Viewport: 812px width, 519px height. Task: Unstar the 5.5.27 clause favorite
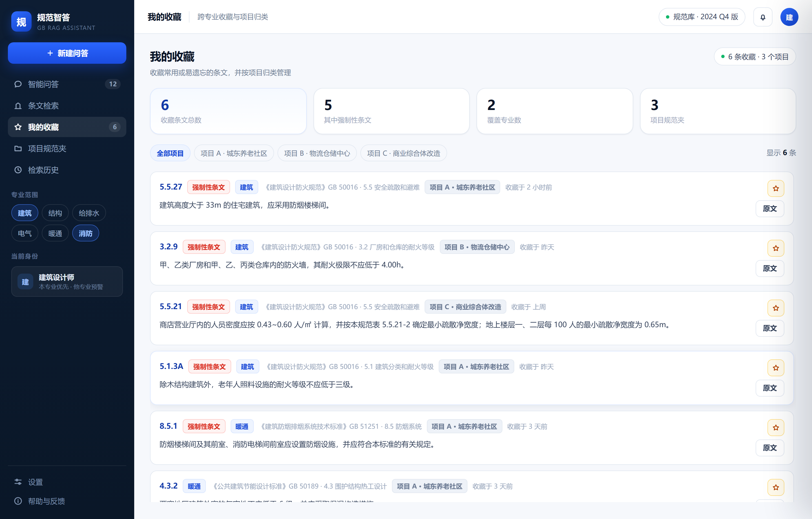click(x=776, y=188)
